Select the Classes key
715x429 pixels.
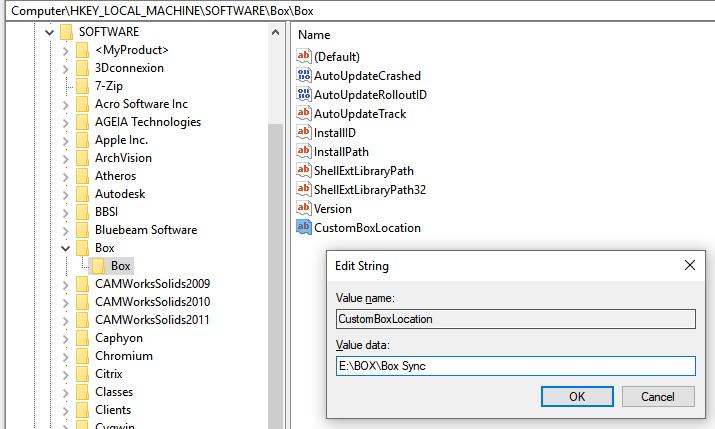click(x=114, y=392)
